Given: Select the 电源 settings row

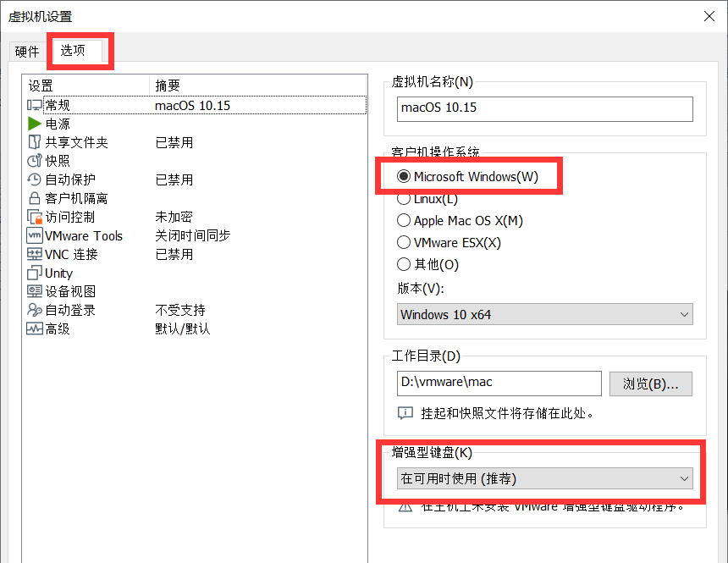Looking at the screenshot, I should 196,124.
